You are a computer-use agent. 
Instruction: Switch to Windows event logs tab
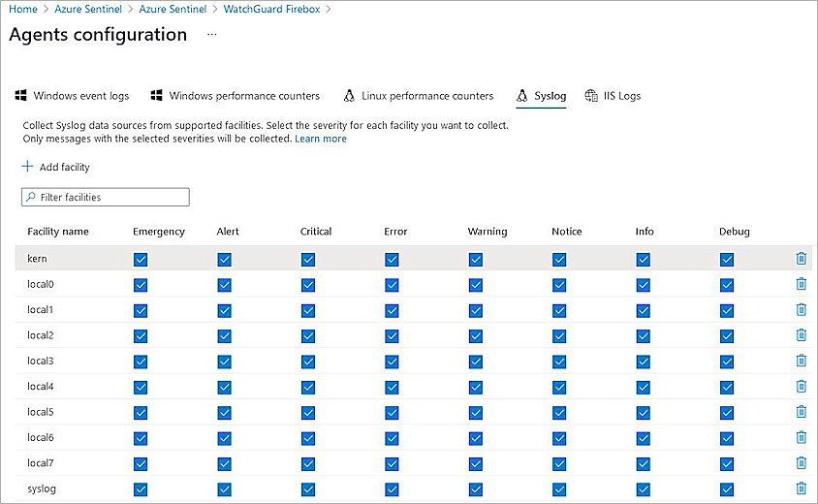[x=72, y=96]
